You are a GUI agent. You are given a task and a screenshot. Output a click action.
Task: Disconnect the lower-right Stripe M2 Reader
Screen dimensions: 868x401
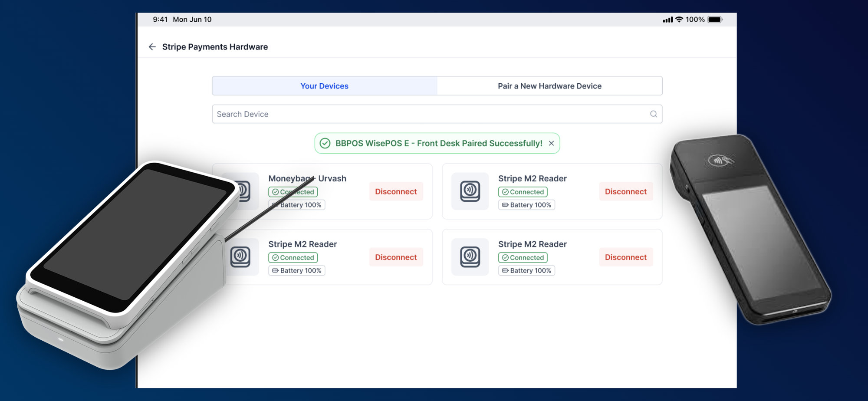[626, 257]
